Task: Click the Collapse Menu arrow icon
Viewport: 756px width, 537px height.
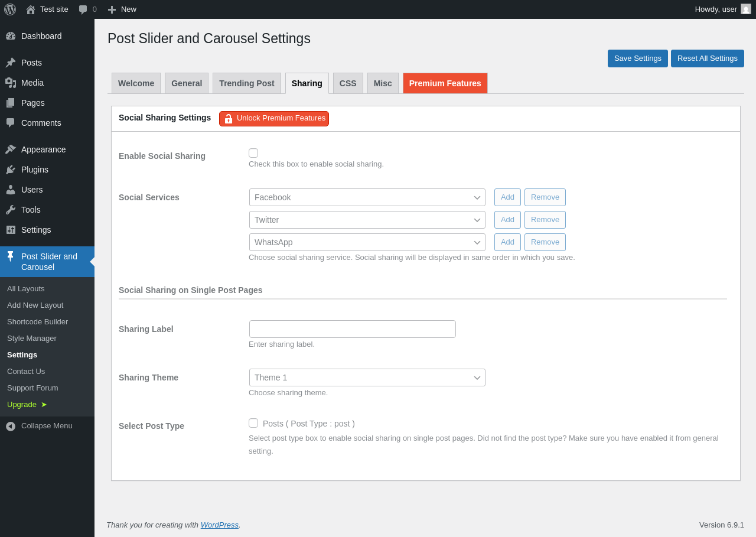Action: tap(11, 426)
